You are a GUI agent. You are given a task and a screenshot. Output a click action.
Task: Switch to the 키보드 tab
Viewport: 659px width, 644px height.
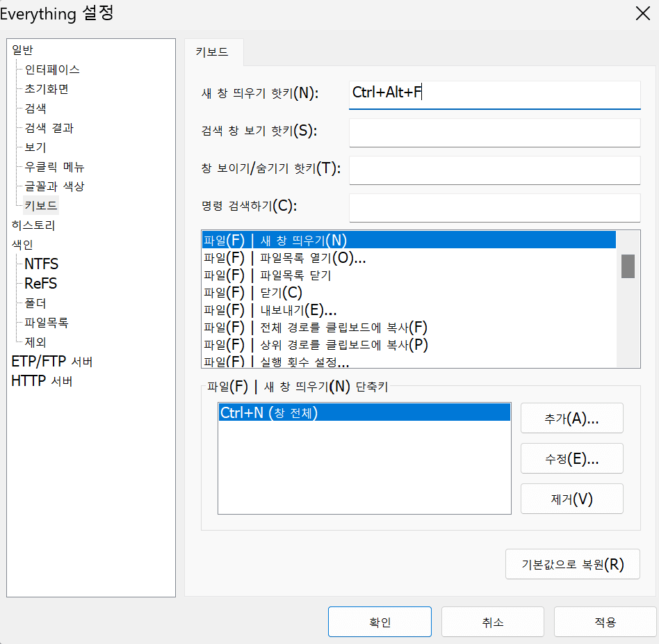coord(212,52)
